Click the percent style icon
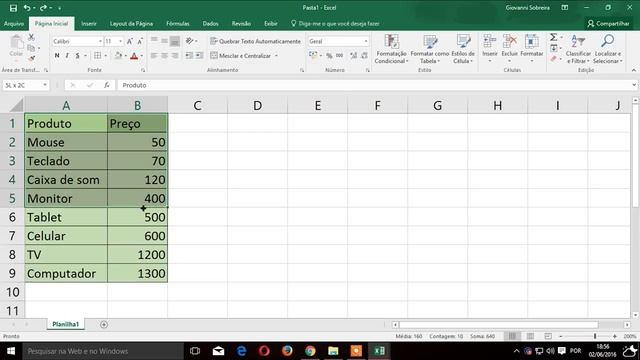 [x=329, y=56]
